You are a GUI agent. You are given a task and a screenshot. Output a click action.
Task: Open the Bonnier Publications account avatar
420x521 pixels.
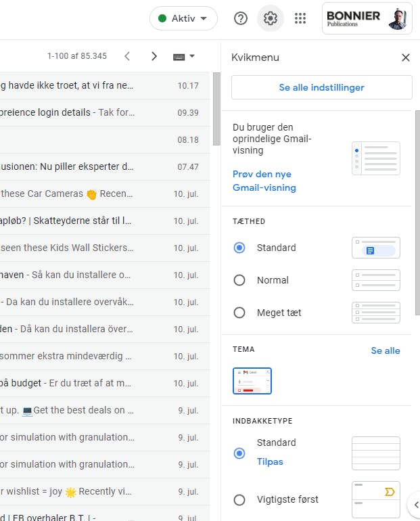[398, 19]
